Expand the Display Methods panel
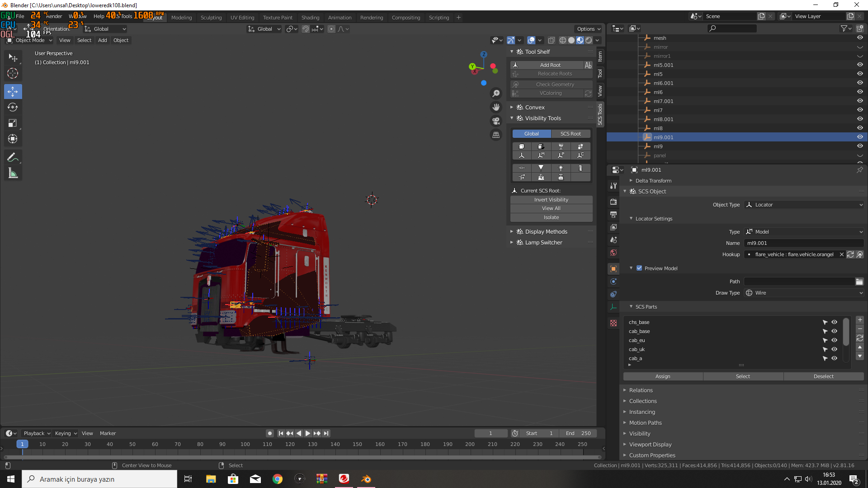868x488 pixels. [x=546, y=232]
